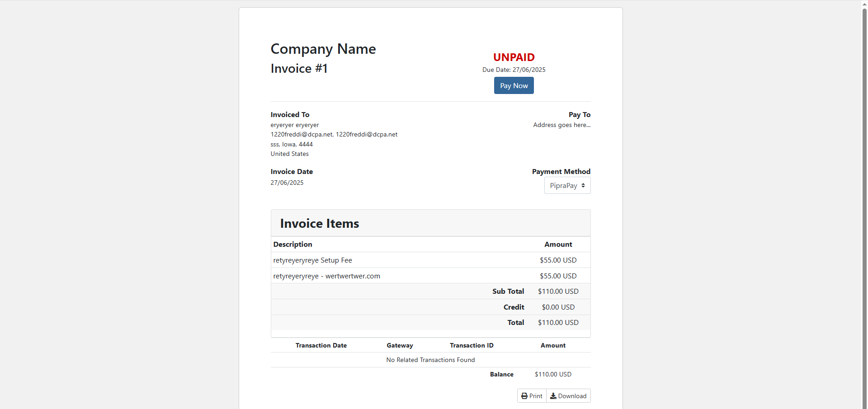Click the Gateway column header
This screenshot has width=868, height=409.
point(400,345)
